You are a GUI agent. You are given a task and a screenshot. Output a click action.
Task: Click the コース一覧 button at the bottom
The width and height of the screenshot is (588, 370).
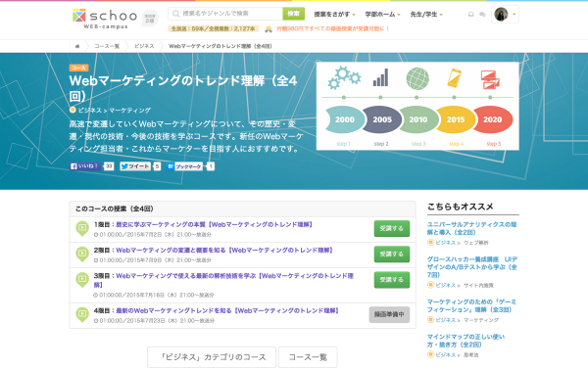click(x=308, y=357)
